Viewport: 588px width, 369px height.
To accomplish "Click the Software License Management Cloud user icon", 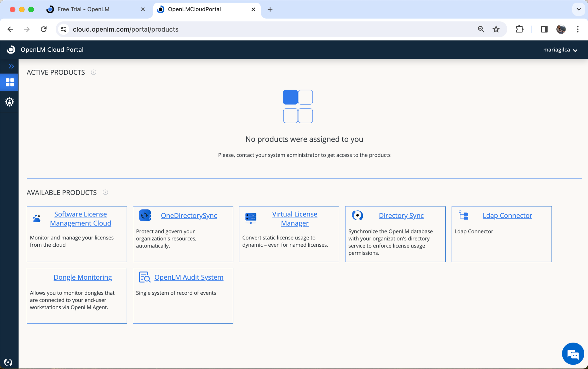I will [x=36, y=219].
